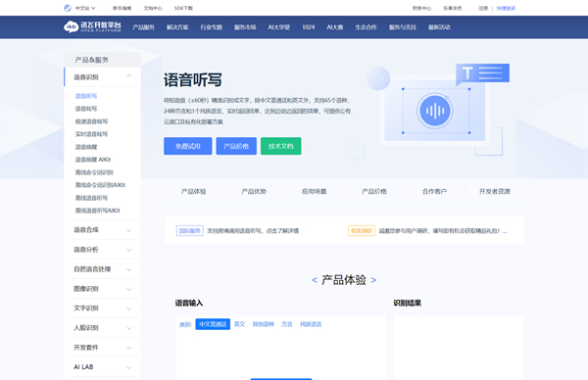Click the left arrow beside 产品体验 heading
This screenshot has height=380, width=588.
[x=315, y=280]
